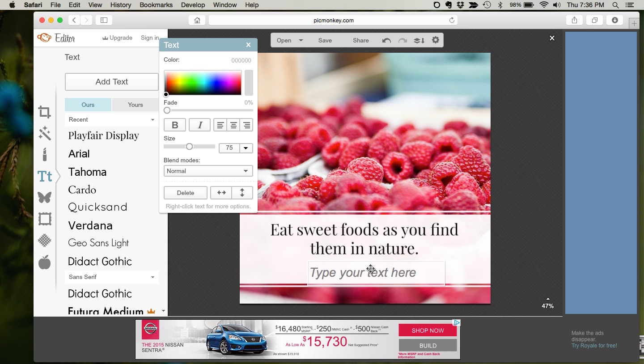Choose the Playfair Display font
The height and width of the screenshot is (364, 644).
104,135
